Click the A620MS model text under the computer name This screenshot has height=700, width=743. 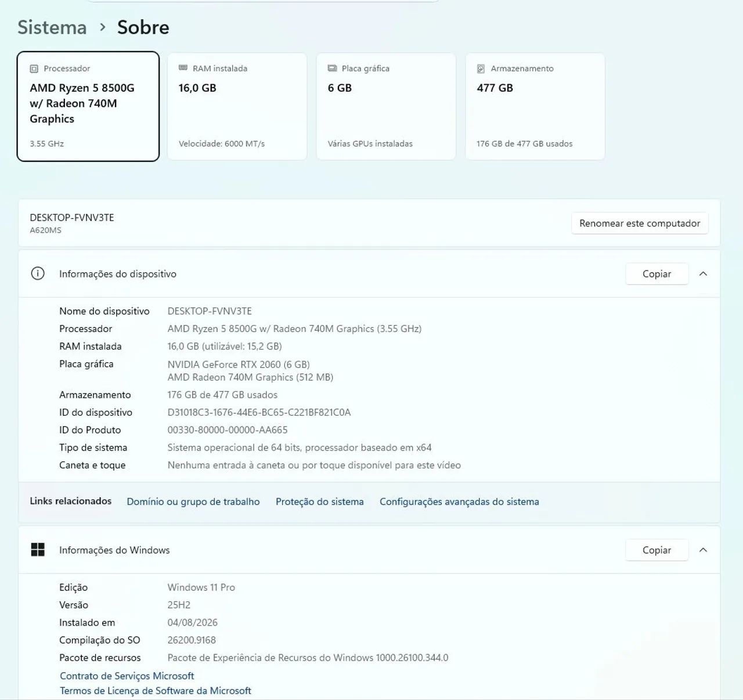pos(45,230)
